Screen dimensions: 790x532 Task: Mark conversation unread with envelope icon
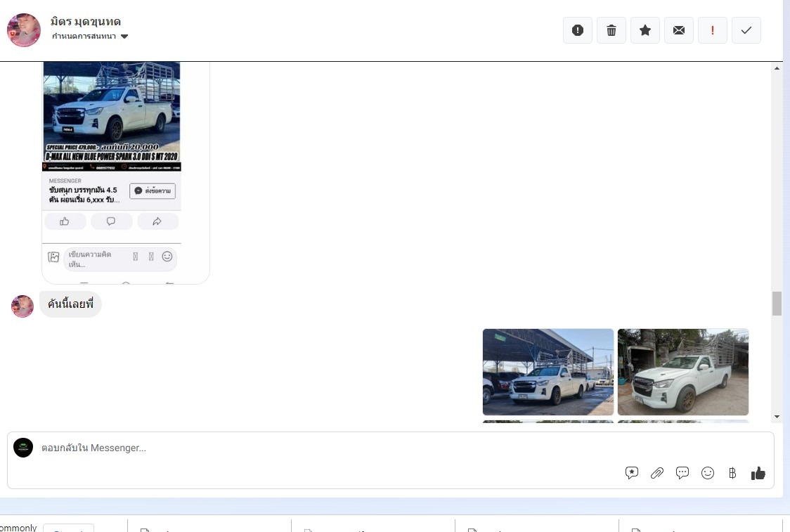679,30
